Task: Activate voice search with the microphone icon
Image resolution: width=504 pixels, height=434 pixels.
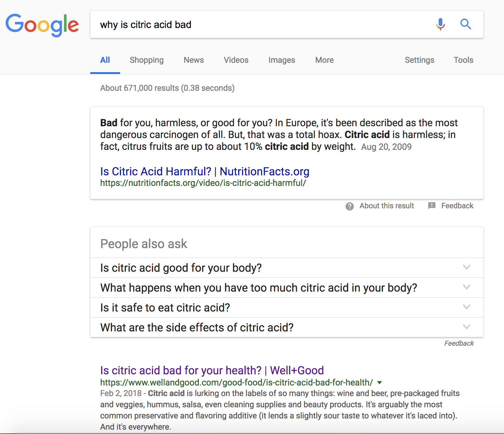Action: tap(440, 24)
